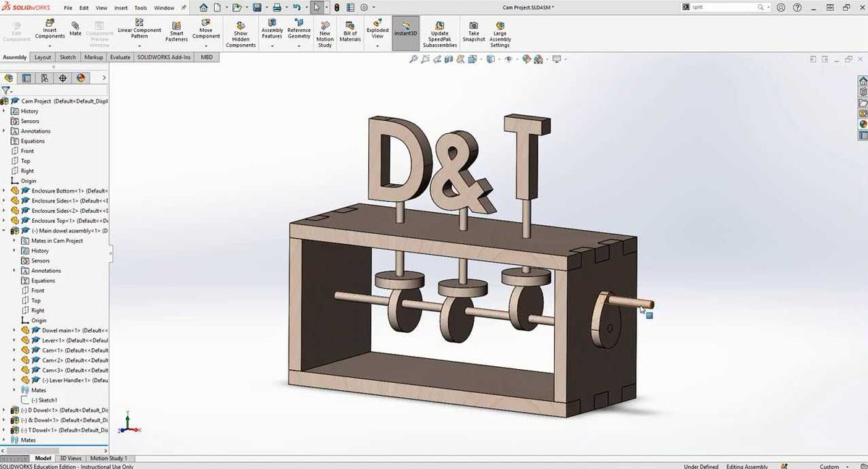Select the Origin tree item under Cam Project
This screenshot has height=469, width=868.
(28, 181)
